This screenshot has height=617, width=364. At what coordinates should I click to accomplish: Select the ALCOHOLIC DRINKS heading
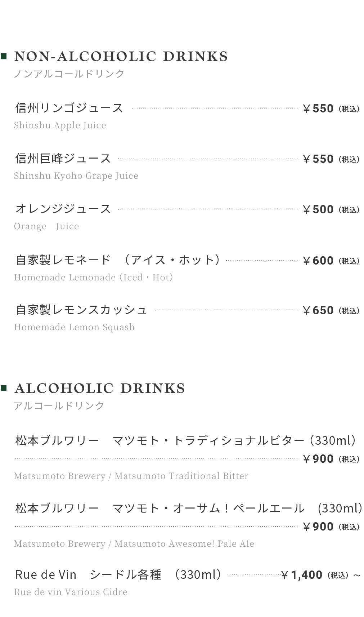tap(100, 389)
